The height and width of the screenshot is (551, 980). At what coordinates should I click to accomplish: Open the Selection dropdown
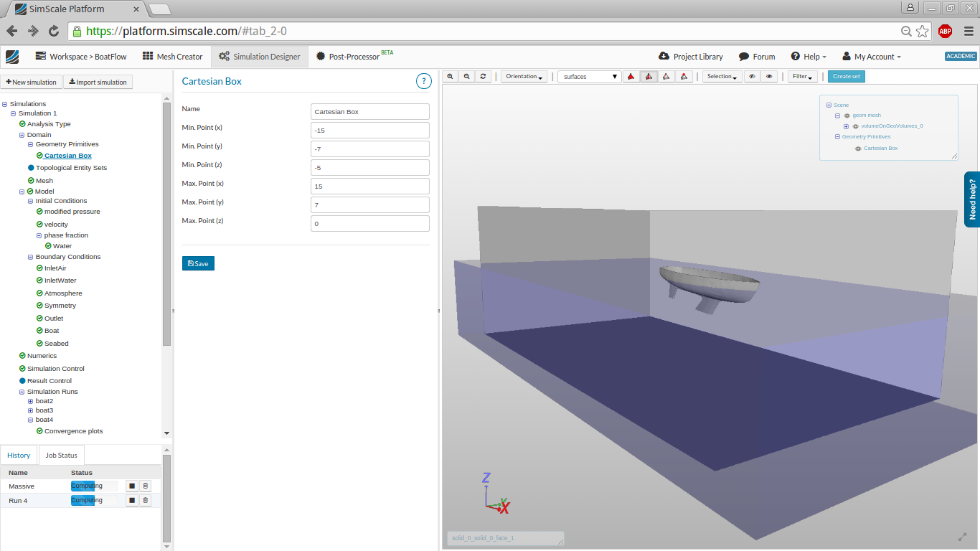722,77
